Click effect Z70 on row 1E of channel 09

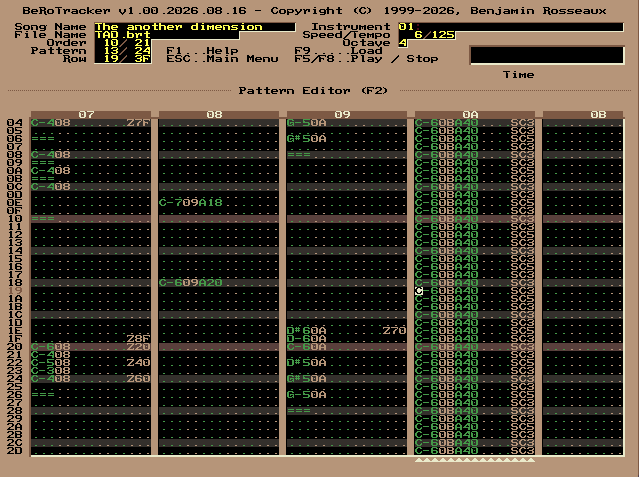[394, 331]
